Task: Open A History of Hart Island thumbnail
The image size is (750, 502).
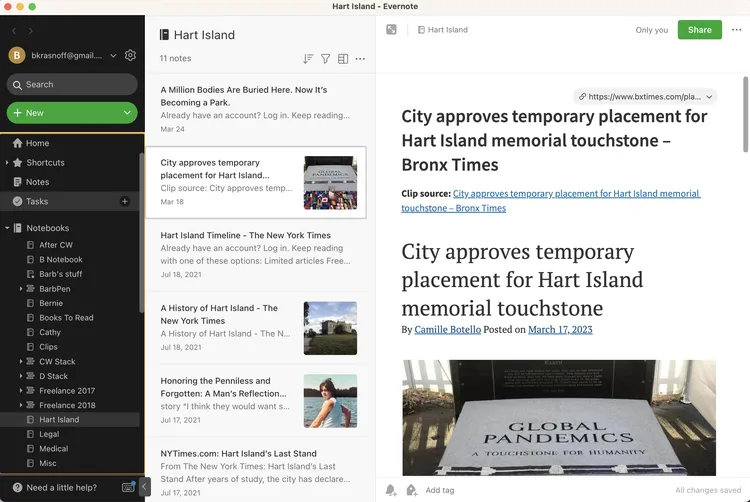Action: coord(330,328)
